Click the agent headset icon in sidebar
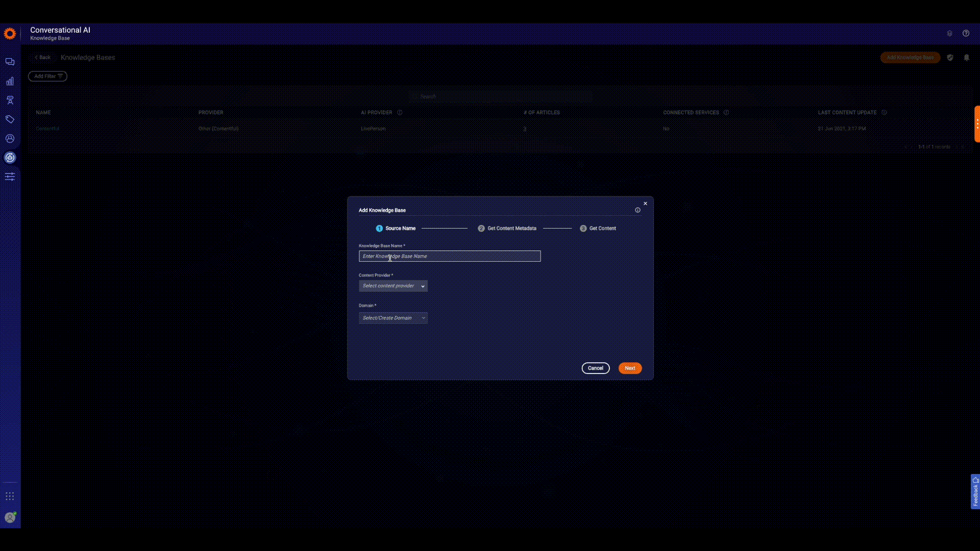Image resolution: width=980 pixels, height=551 pixels. point(10,100)
